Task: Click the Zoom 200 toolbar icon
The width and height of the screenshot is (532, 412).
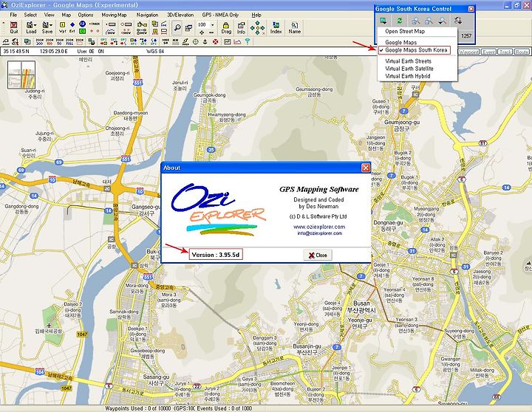Action: pos(39,41)
